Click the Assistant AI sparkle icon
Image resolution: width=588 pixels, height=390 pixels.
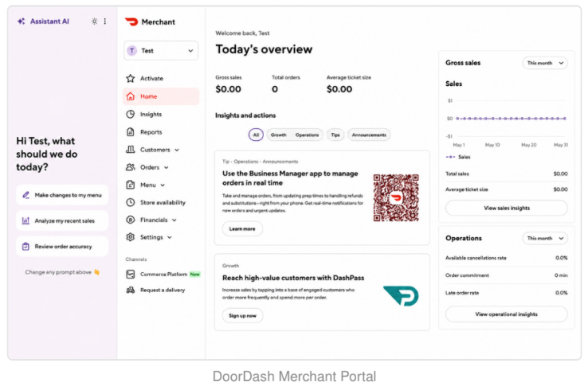pos(22,21)
